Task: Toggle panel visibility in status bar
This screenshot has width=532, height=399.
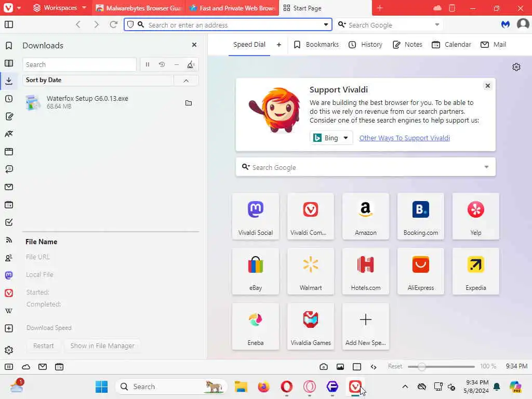Action: pyautogui.click(x=9, y=366)
